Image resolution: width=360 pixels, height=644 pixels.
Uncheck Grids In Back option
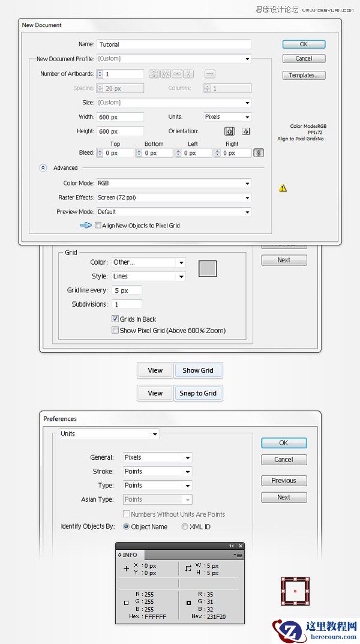(x=115, y=319)
